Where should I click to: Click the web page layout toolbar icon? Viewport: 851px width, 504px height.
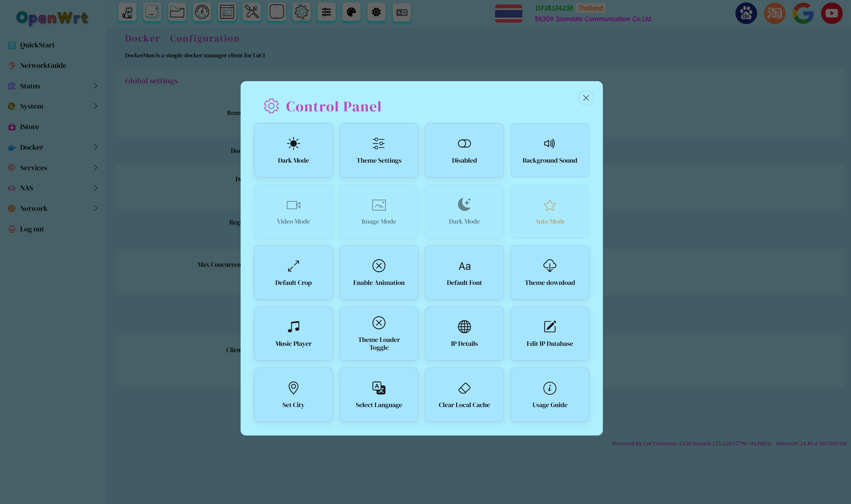click(x=227, y=12)
